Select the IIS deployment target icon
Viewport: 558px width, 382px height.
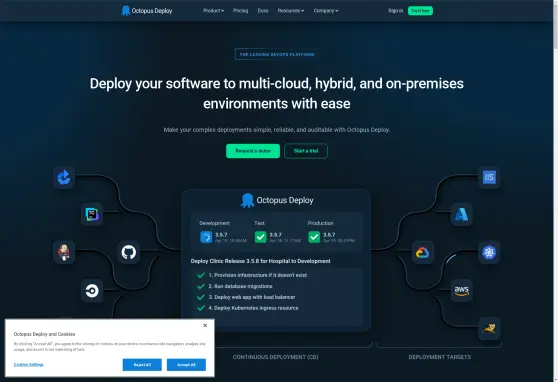pos(489,177)
